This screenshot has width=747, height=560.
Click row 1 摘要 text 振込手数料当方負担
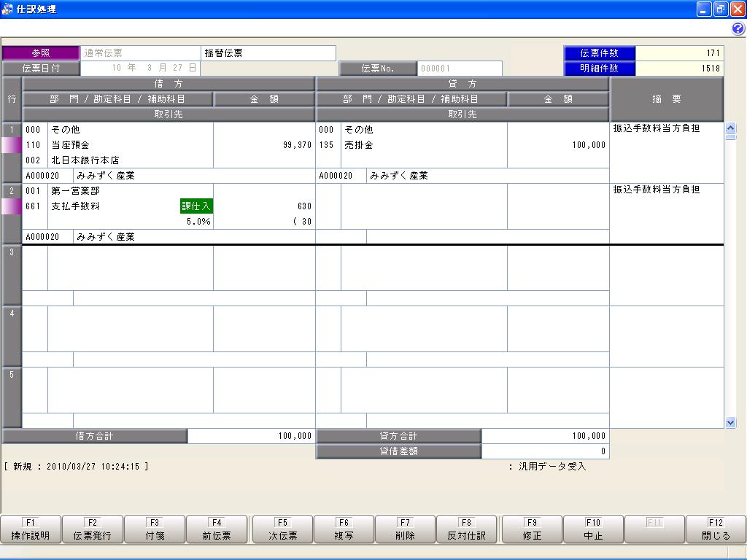(x=657, y=128)
